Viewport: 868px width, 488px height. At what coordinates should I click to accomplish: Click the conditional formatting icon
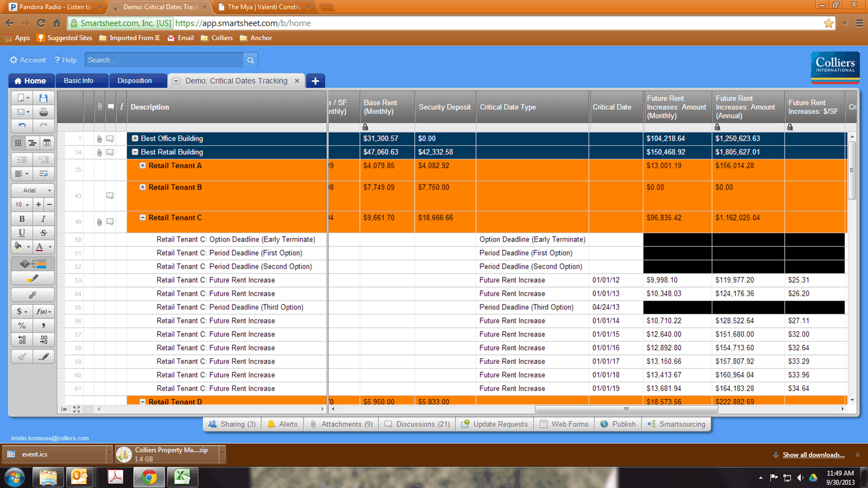(33, 264)
